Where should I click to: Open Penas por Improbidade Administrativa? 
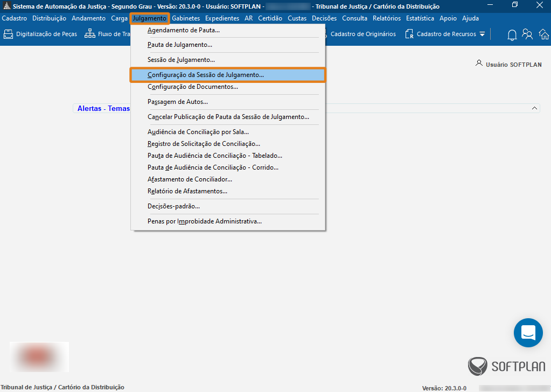pyautogui.click(x=228, y=221)
